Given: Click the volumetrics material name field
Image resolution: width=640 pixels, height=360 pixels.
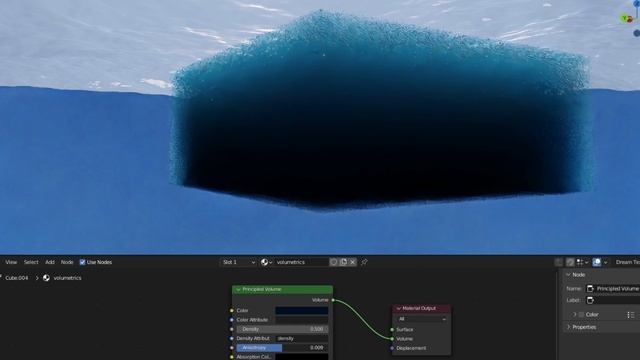Looking at the screenshot, I should tap(301, 262).
